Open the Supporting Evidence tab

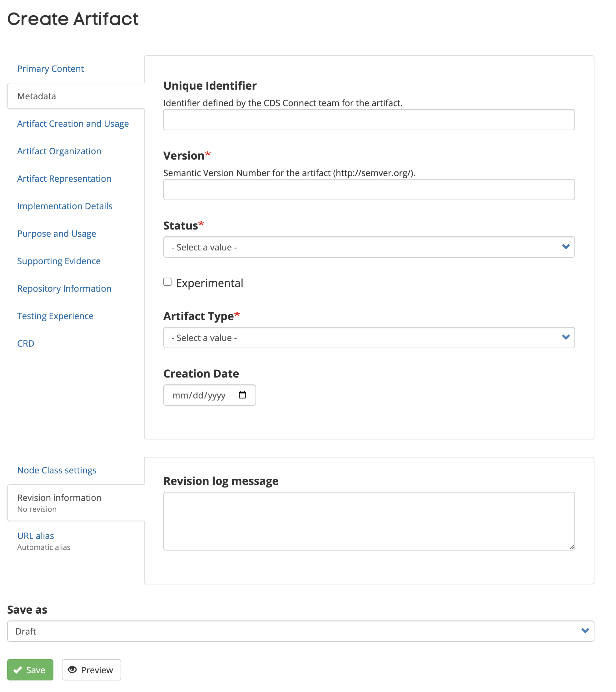(x=59, y=261)
